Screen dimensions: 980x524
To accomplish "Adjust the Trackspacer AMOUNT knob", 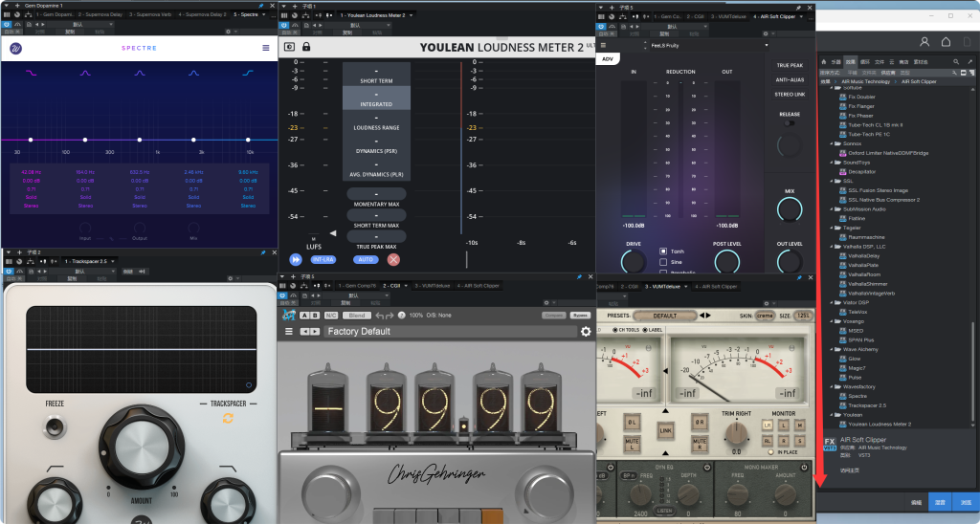I will (x=142, y=448).
